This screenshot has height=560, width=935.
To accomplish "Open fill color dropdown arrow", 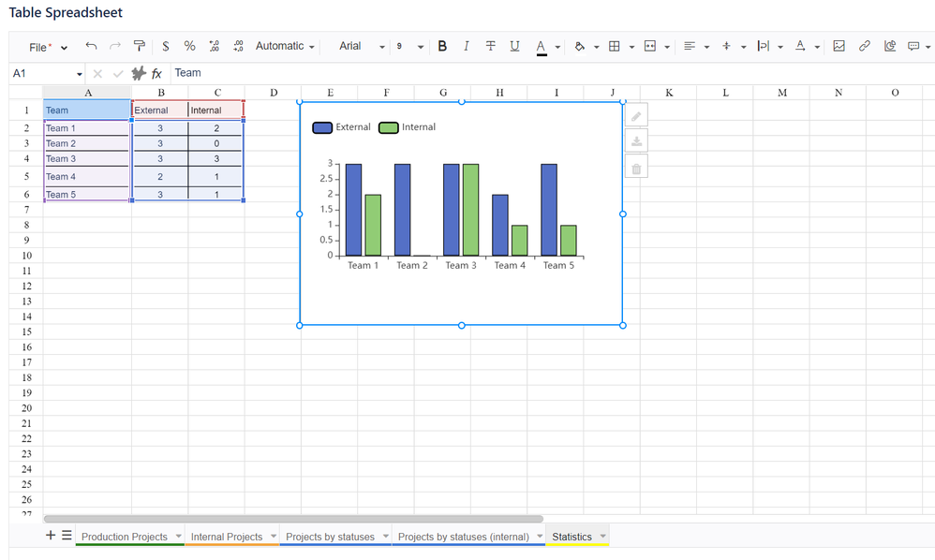I will (596, 47).
